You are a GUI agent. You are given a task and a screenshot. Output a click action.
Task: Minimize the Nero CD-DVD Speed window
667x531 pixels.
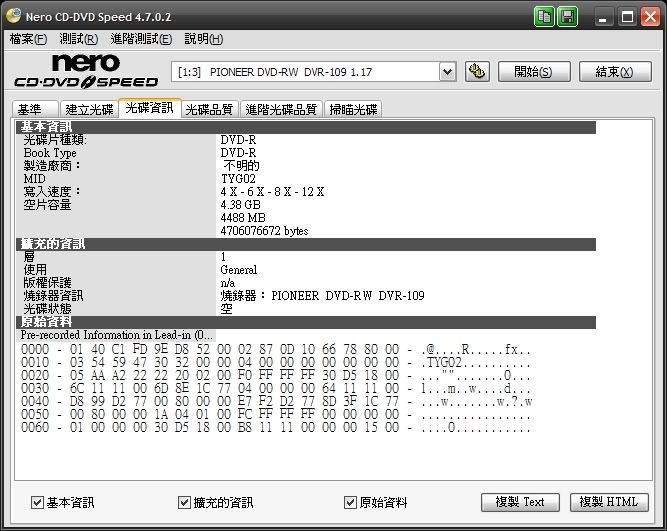(x=602, y=16)
